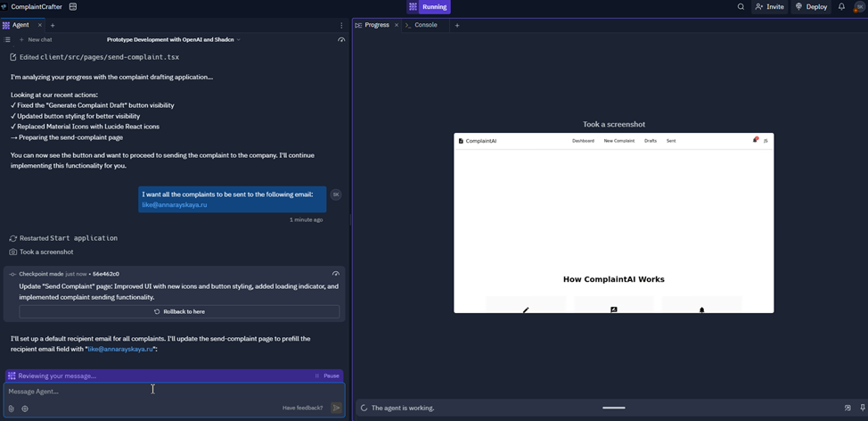Viewport: 868px width, 421px height.
Task: Click New Complaint in the screenshot preview
Action: click(x=618, y=141)
